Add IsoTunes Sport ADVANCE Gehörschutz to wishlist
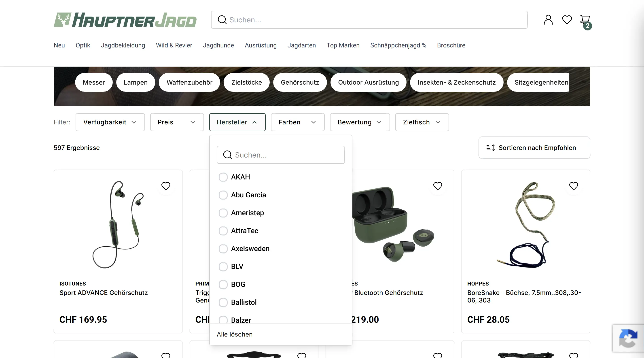 (x=166, y=186)
